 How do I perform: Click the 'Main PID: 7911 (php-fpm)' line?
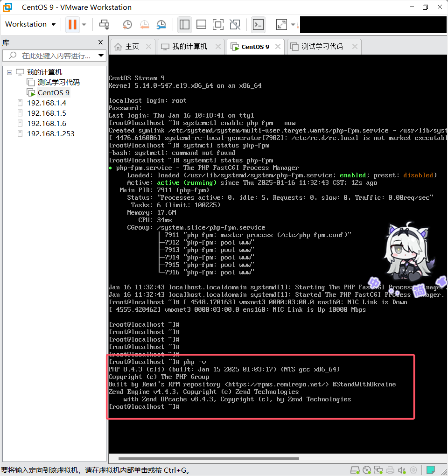coord(164,190)
